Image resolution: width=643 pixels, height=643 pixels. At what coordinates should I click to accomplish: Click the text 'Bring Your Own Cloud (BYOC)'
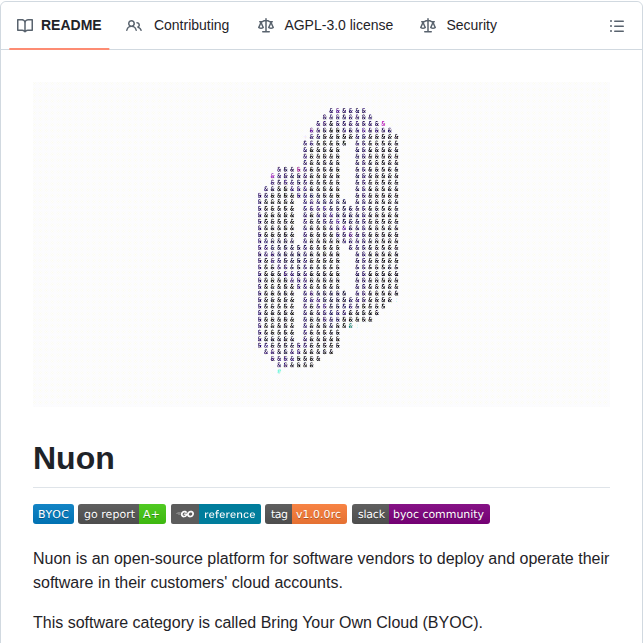pyautogui.click(x=370, y=622)
